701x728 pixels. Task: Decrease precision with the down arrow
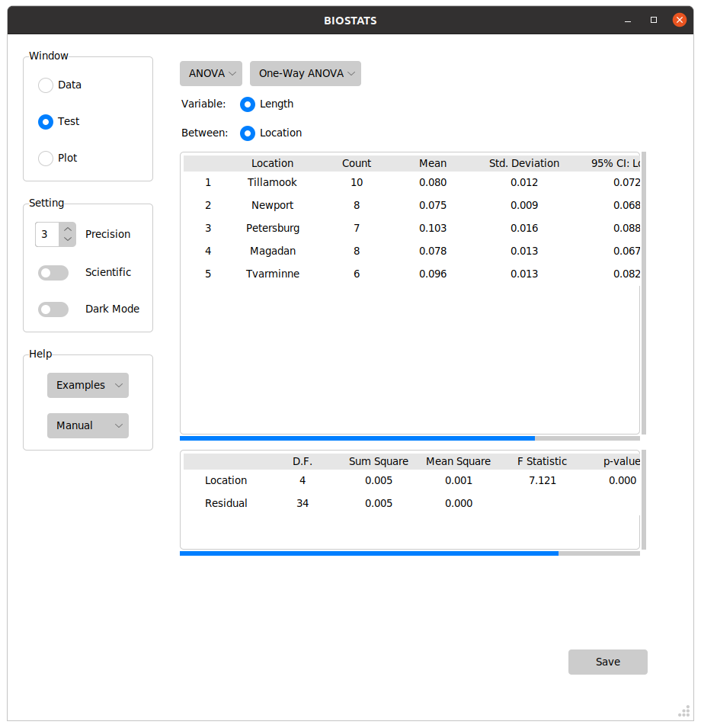(68, 240)
